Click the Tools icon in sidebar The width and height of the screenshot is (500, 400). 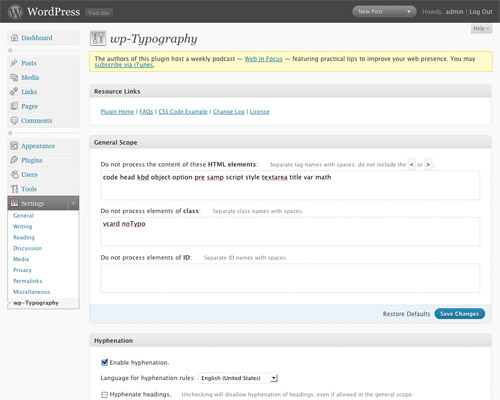coord(14,189)
